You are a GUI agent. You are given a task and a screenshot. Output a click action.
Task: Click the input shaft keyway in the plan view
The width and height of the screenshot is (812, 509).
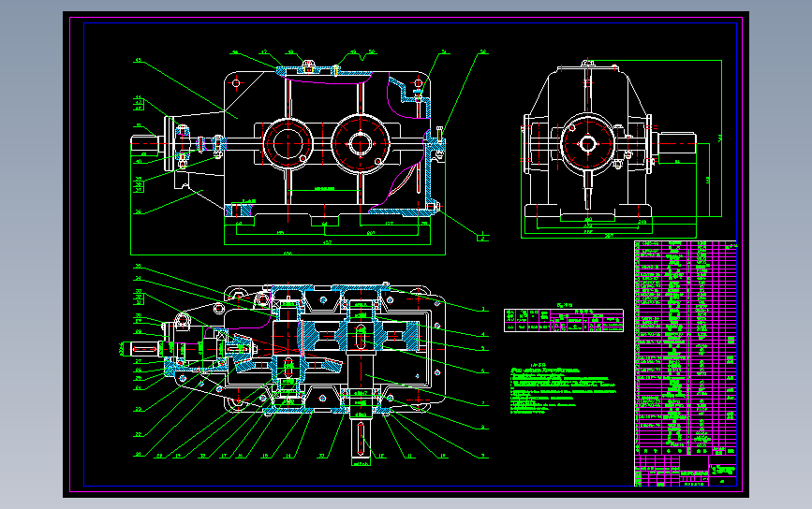[144, 350]
